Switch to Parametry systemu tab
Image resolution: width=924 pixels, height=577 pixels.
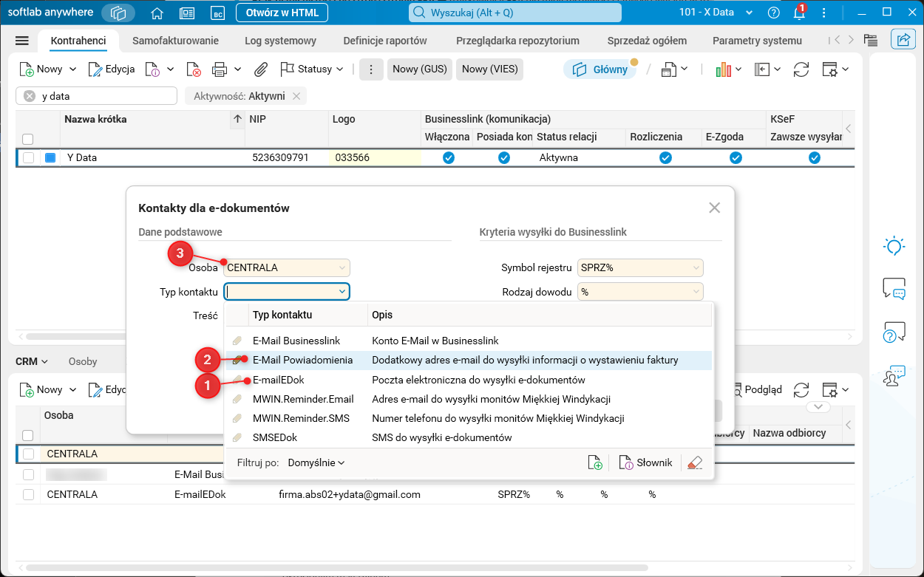[x=757, y=41]
